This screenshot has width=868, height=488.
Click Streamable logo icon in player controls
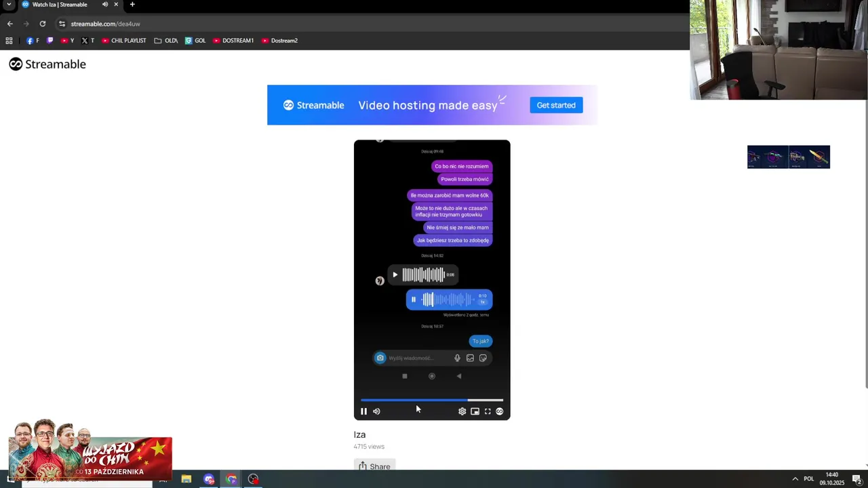click(500, 411)
